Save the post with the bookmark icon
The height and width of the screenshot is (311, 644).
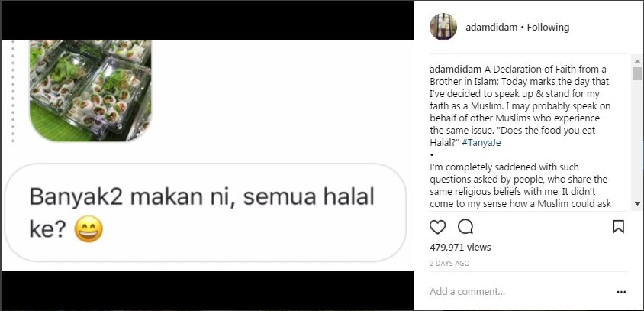click(x=618, y=227)
